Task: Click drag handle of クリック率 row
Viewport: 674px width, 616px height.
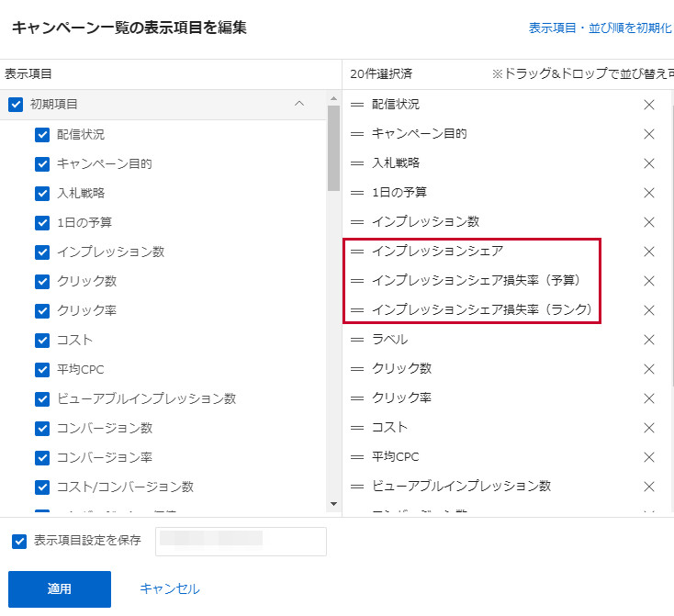Action: [357, 398]
